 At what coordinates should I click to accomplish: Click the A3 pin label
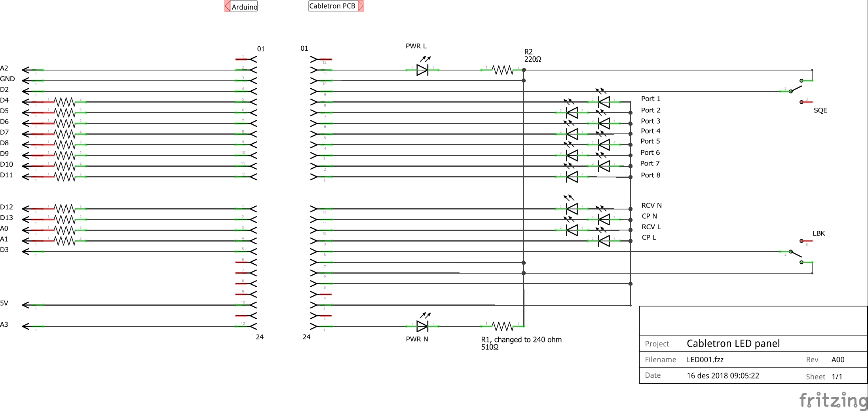(x=4, y=325)
